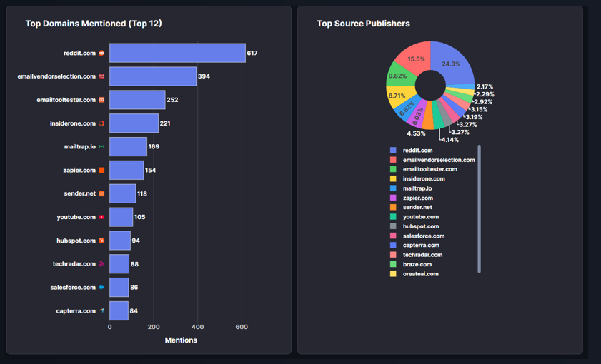601x364 pixels.
Task: Select the insiderone.com bar with 221 mentions
Action: (134, 123)
